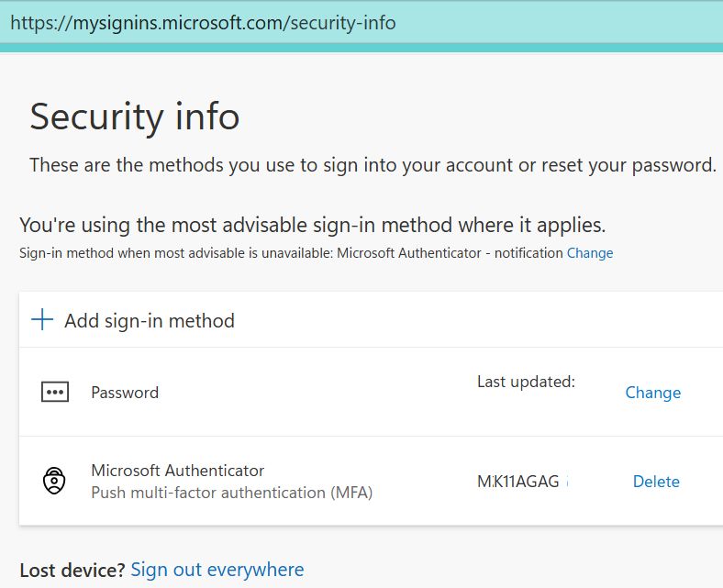Click the 'Add sign-in method' label
The image size is (723, 588).
click(x=150, y=320)
